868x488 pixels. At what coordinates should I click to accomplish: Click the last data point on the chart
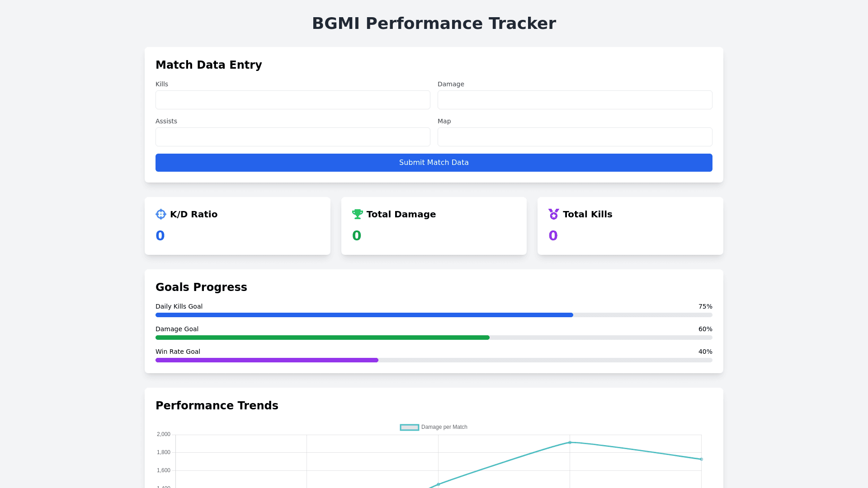tap(701, 459)
